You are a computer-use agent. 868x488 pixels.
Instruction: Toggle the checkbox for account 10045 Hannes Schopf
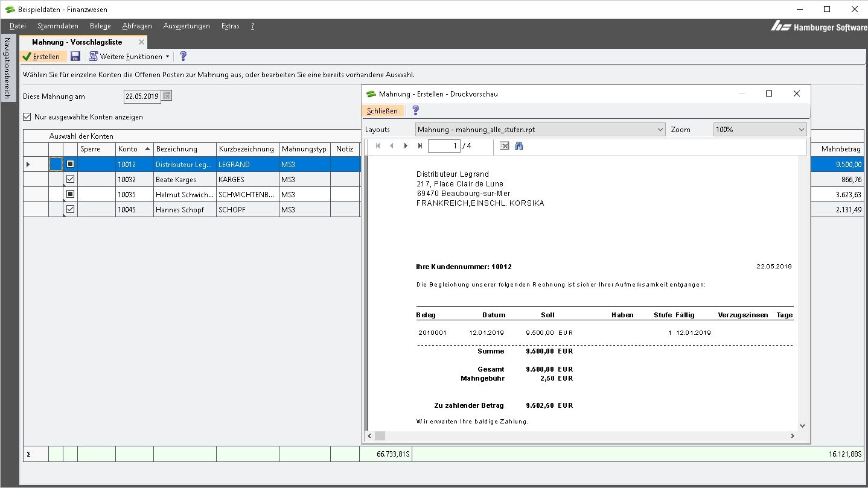pos(70,209)
